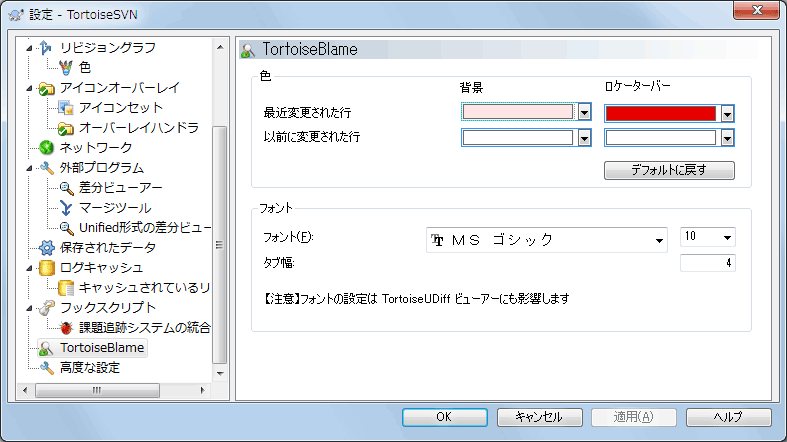The height and width of the screenshot is (442, 787).
Task: Click the 外部プログラム wrench icon
Action: [x=46, y=168]
